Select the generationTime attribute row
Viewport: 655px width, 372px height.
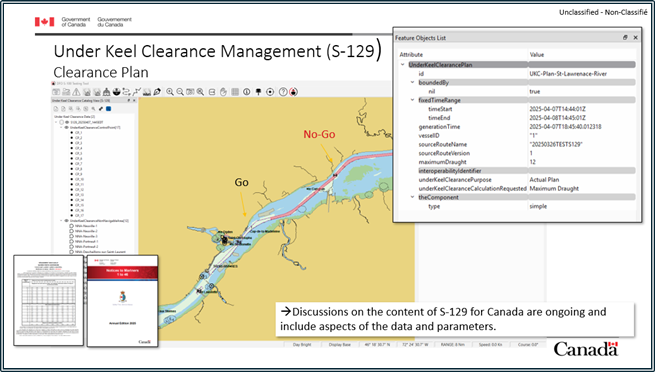point(518,127)
